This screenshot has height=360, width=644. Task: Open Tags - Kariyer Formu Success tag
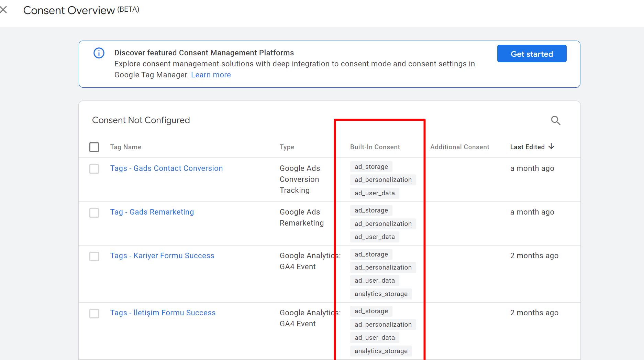pos(162,256)
